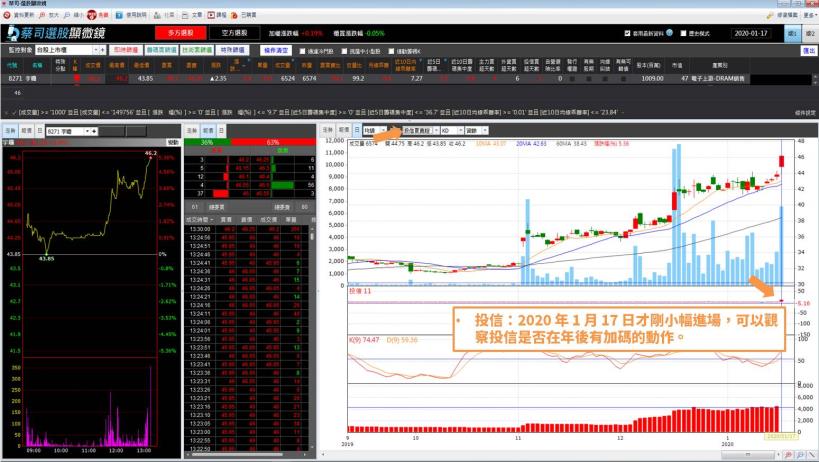The width and height of the screenshot is (819, 462).
Task: Click the 市值 column header
Action: (677, 65)
